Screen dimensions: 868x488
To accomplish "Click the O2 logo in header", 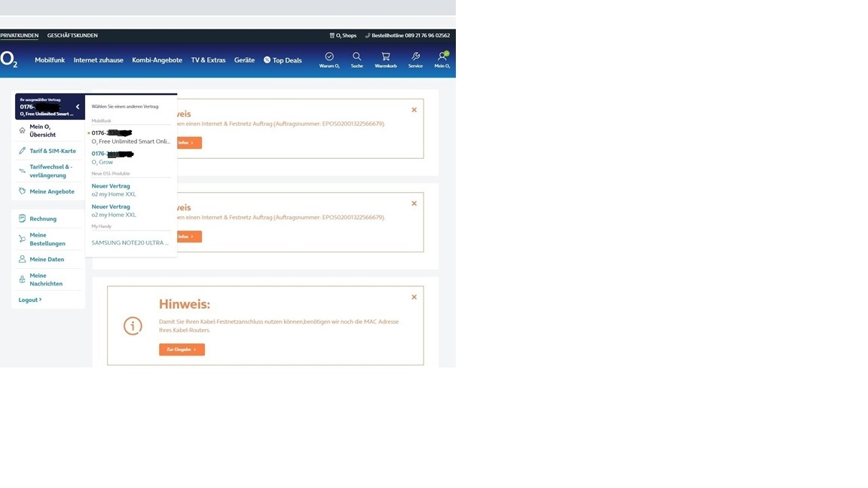I will pos(9,59).
